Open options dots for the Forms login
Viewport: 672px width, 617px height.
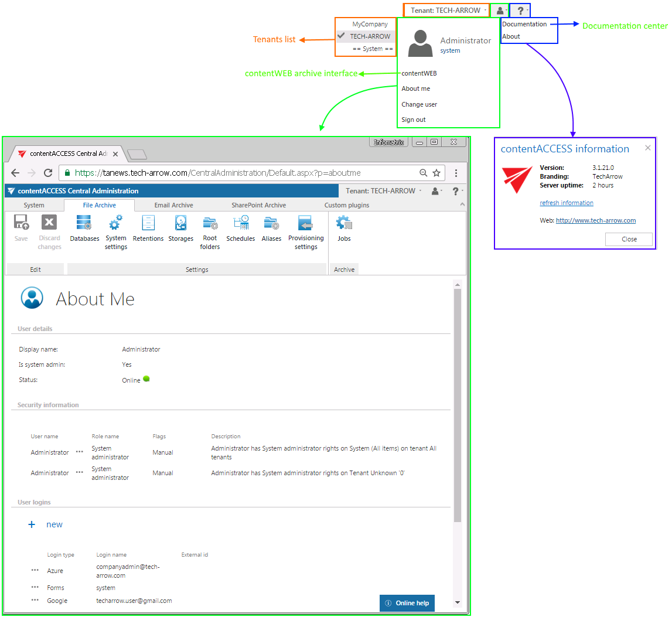coord(35,587)
